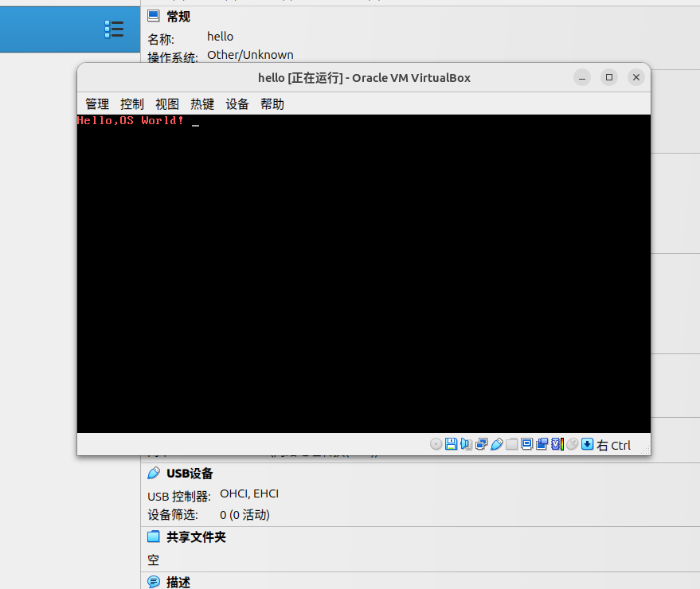
Task: Click the shared folders status icon
Action: (x=511, y=444)
